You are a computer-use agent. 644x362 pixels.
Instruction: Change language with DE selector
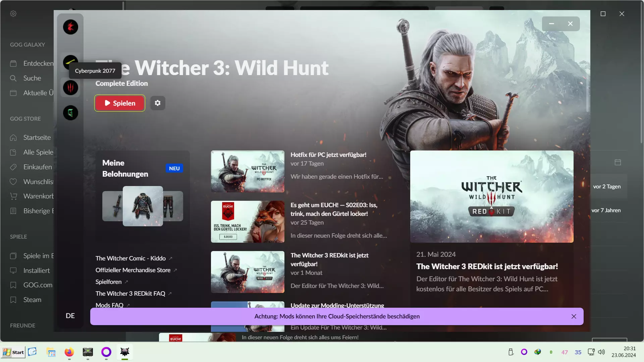[x=70, y=316]
